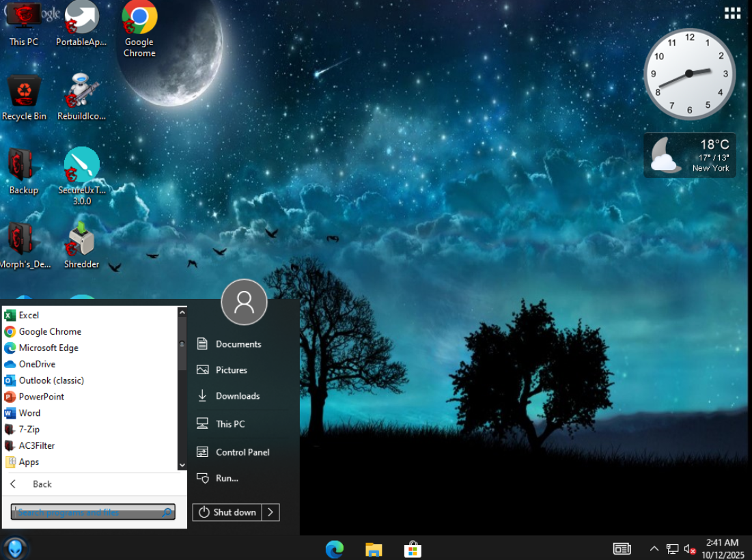Select Excel from the programs list

(29, 315)
